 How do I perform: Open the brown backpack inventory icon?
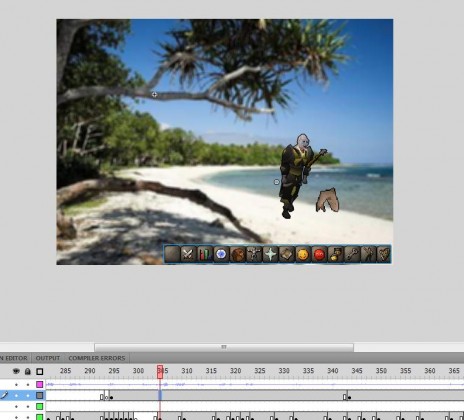click(237, 255)
